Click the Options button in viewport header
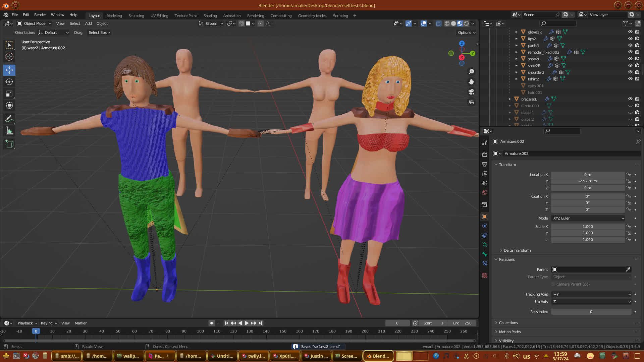The image size is (644, 362). (x=467, y=33)
